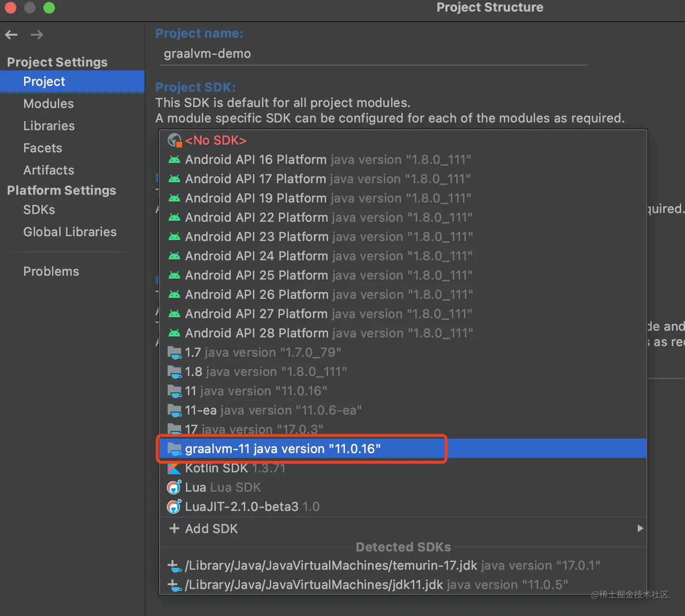
Task: Click the Add SDK option
Action: click(x=403, y=529)
